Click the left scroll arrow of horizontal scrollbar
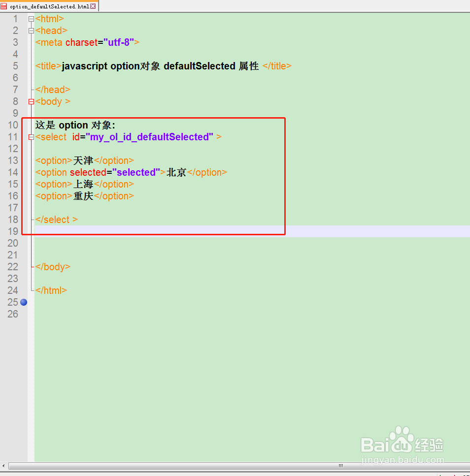 tap(3, 466)
